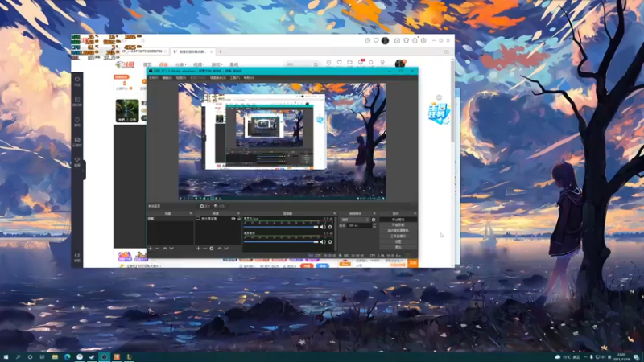Open the Edge browser from the Windows taskbar

click(67, 357)
